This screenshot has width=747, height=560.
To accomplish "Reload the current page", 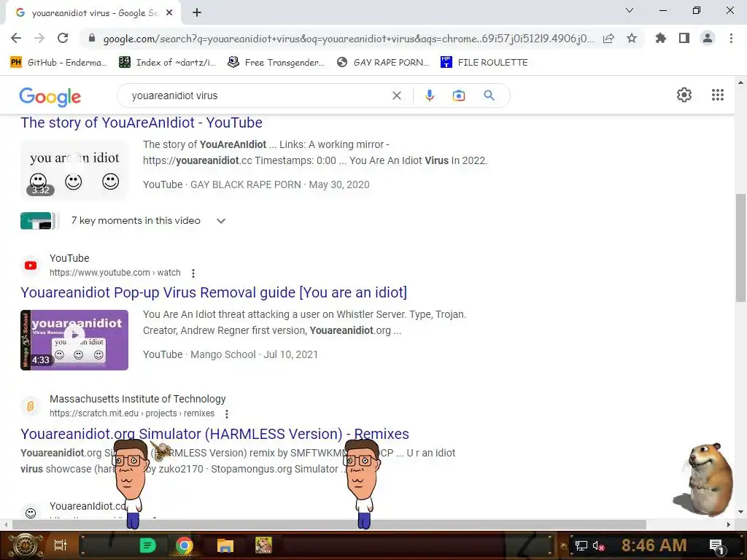I will [x=63, y=38].
